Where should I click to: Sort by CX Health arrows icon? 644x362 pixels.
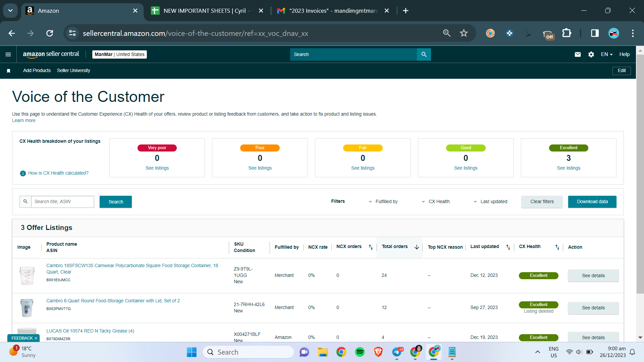(x=557, y=247)
